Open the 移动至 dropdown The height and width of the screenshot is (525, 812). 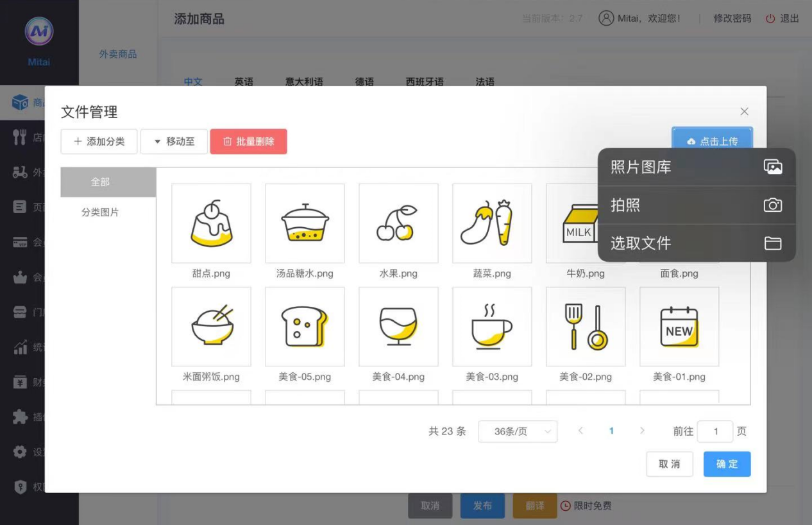[174, 141]
